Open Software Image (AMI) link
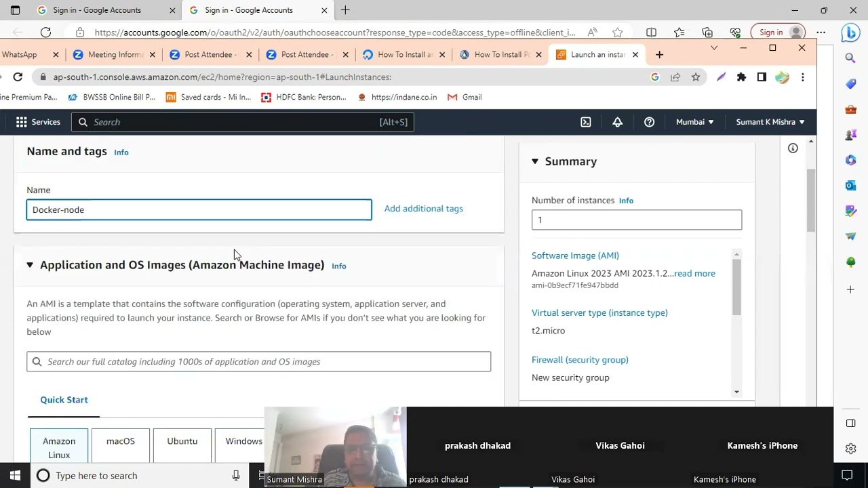This screenshot has height=488, width=868. (575, 256)
